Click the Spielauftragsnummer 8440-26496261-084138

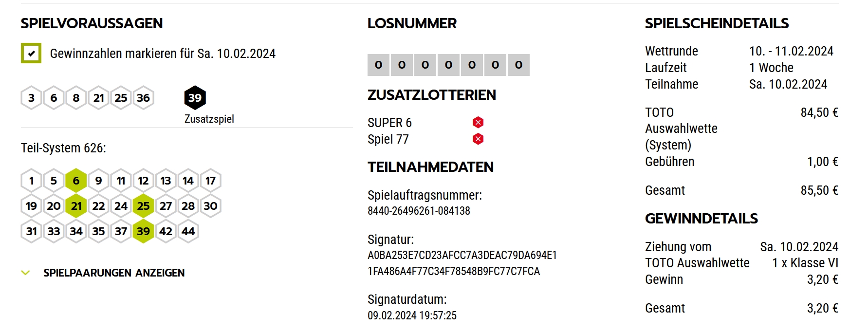pyautogui.click(x=419, y=211)
